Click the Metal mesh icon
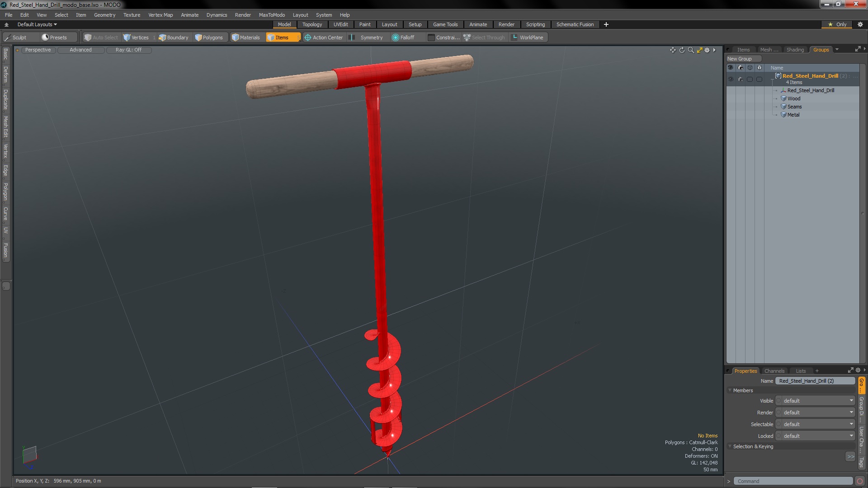 click(x=783, y=115)
